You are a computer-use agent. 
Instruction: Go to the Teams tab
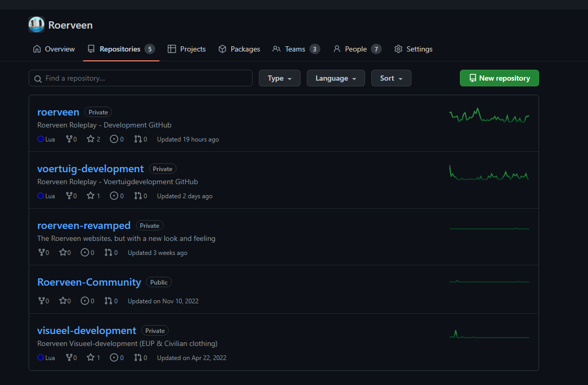pos(295,49)
